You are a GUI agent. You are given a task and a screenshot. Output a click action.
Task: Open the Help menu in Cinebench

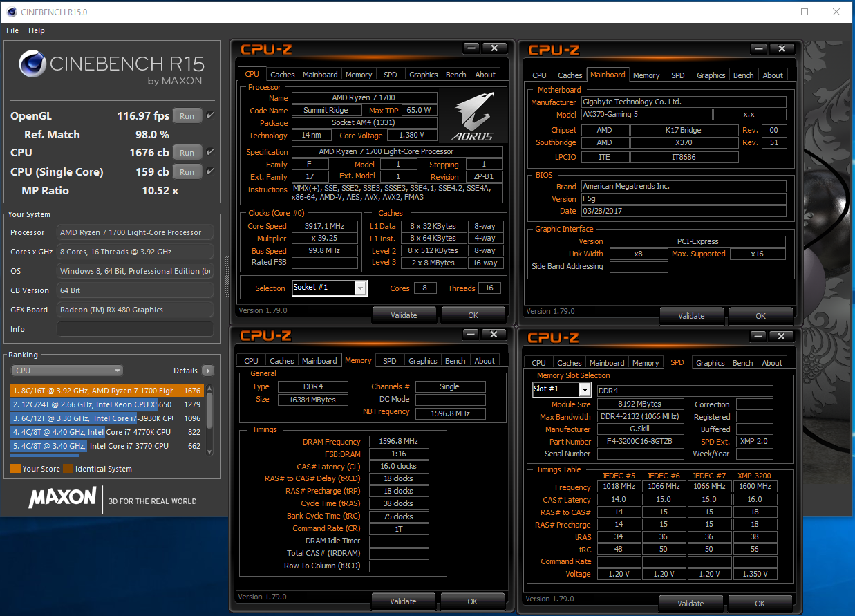click(37, 30)
